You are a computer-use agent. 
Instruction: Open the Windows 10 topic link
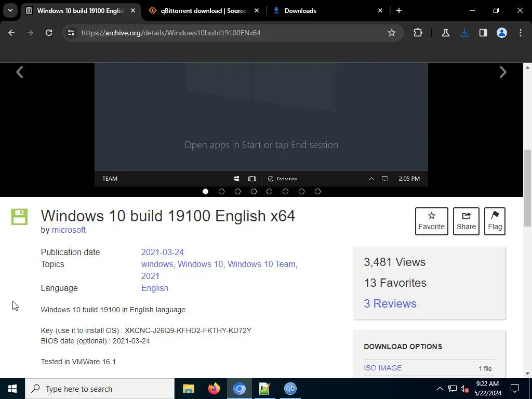200,264
